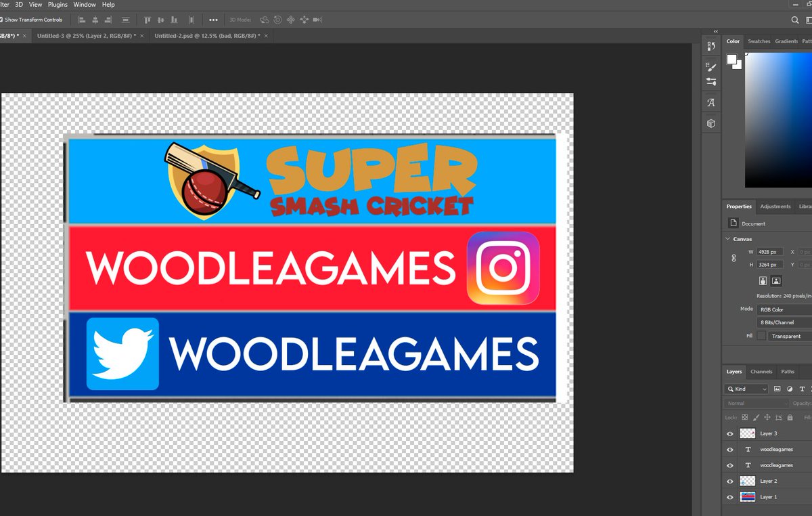Click the foreground color swatch
812x516 pixels.
click(731, 60)
